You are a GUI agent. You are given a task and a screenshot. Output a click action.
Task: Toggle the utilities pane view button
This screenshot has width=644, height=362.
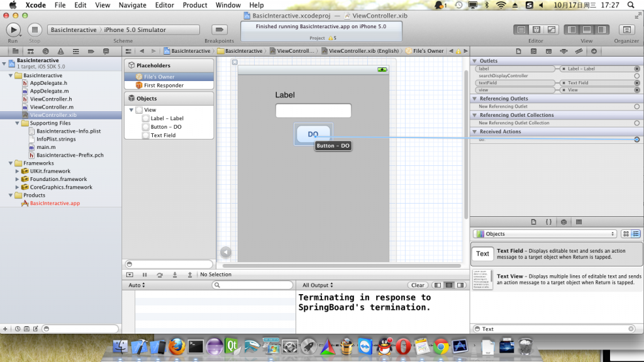602,30
